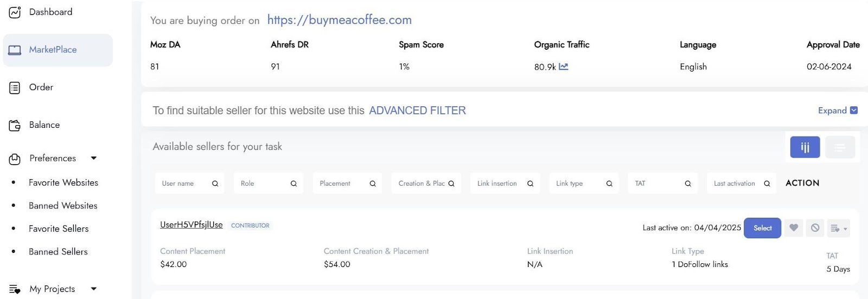The height and width of the screenshot is (299, 868).
Task: Open the add-to-list dropdown for seller
Action: [x=839, y=228]
